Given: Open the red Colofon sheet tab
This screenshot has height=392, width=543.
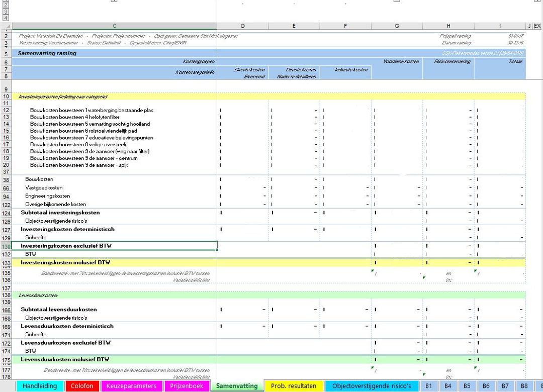Looking at the screenshot, I should click(82, 386).
